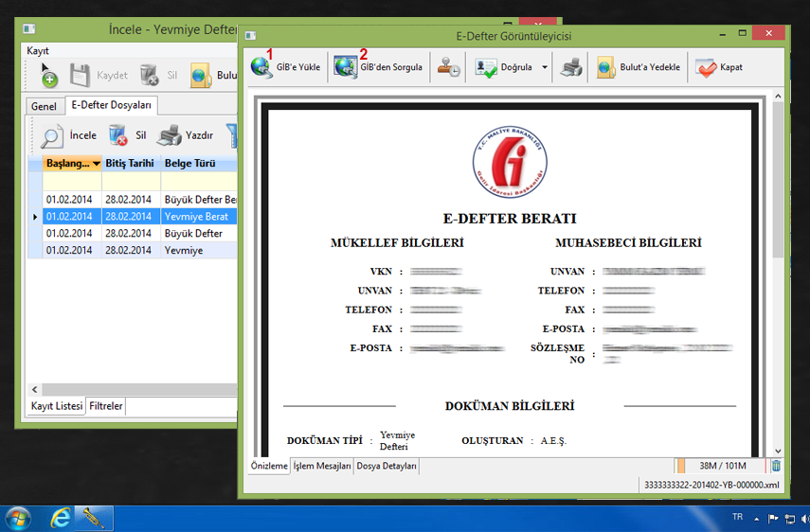Click the Başlangıç column sort arrow

[96, 164]
